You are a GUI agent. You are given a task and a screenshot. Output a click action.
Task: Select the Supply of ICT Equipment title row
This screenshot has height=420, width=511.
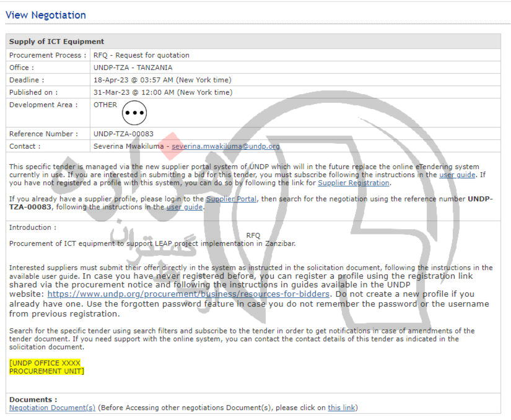47,42
